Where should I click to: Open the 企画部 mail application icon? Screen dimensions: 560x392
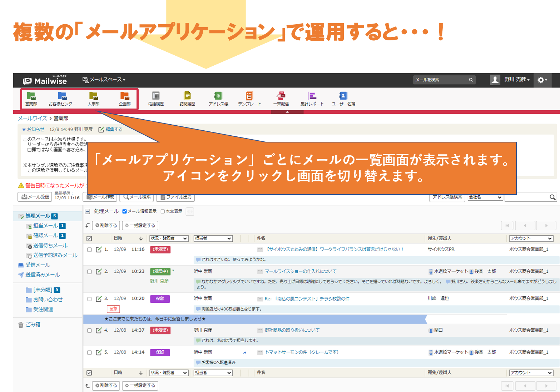[124, 99]
